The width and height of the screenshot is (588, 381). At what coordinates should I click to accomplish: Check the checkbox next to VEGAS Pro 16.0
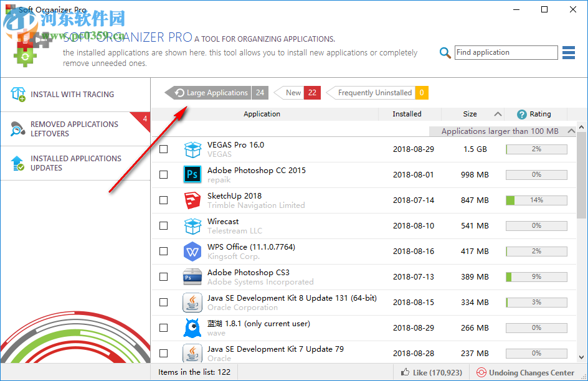click(x=163, y=149)
